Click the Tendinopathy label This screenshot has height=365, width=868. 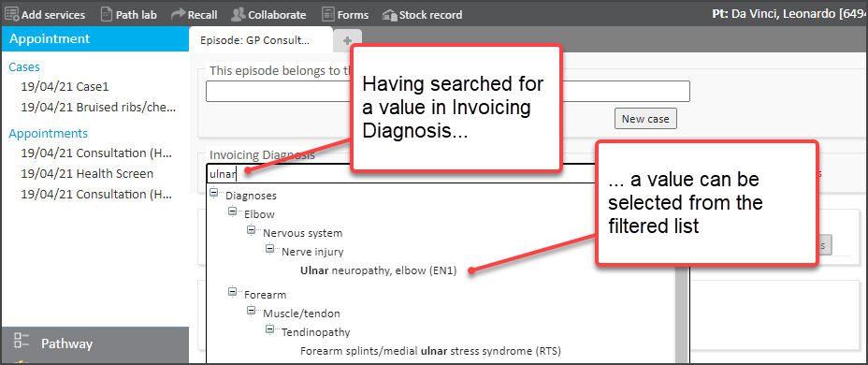tap(315, 332)
